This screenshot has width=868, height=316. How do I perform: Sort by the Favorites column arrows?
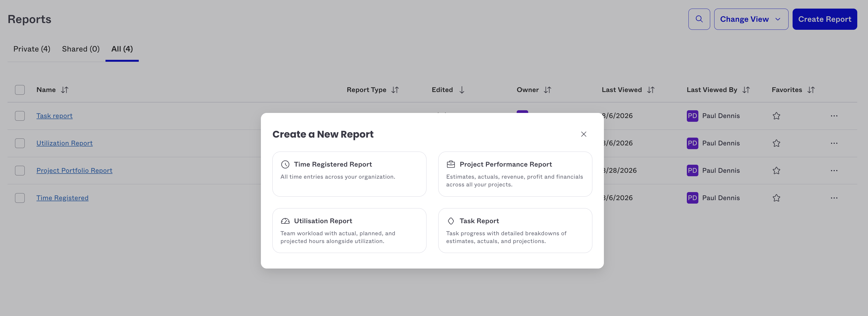point(811,90)
